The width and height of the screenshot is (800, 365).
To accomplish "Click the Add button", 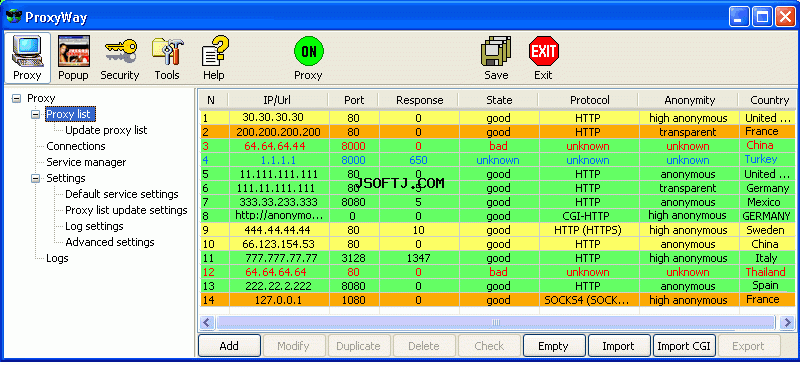I will pyautogui.click(x=229, y=346).
